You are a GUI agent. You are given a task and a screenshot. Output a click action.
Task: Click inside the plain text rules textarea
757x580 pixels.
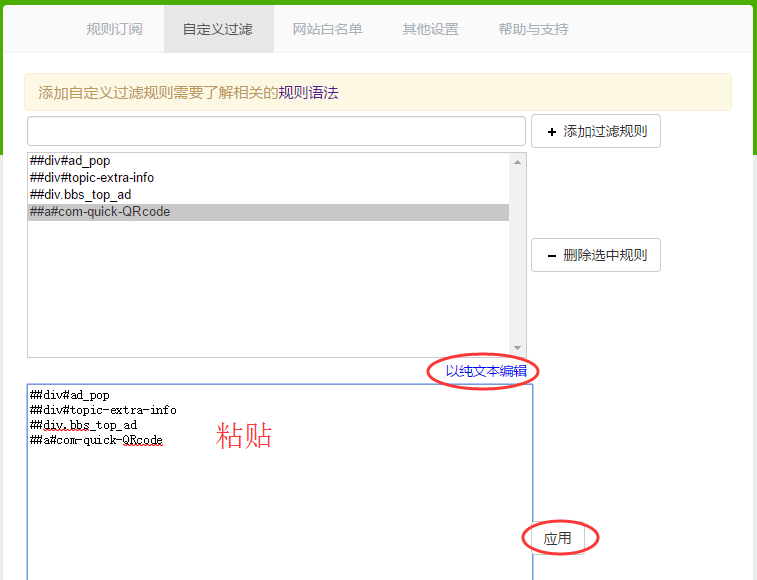[x=280, y=482]
